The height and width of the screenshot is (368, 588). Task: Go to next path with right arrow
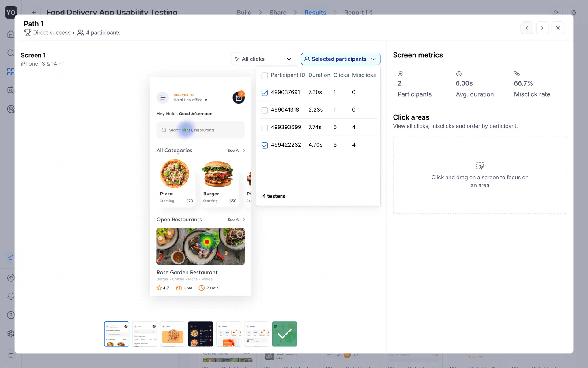(x=542, y=28)
